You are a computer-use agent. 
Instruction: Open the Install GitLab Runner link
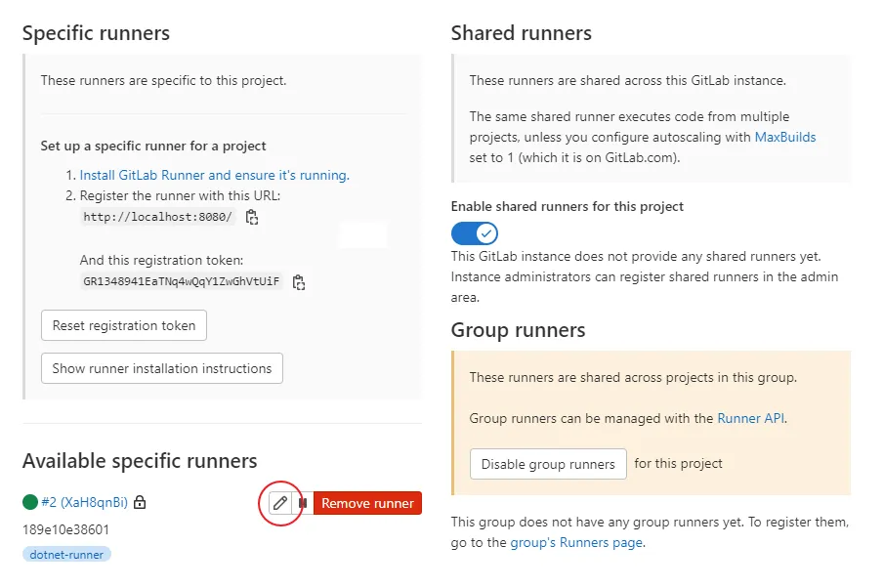pyautogui.click(x=214, y=175)
